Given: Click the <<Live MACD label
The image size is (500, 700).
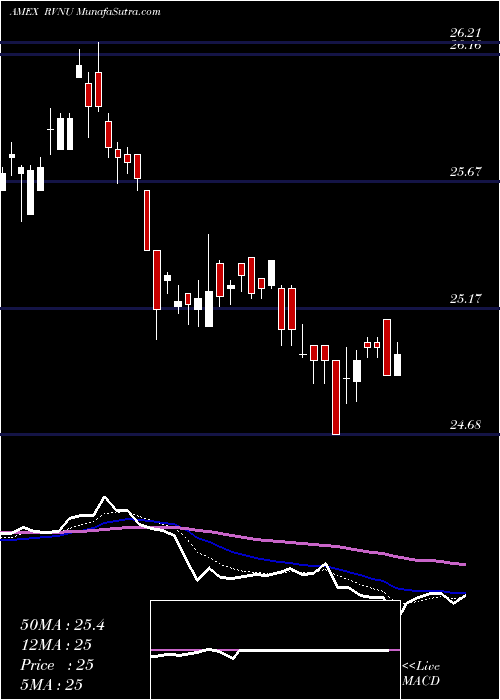Looking at the screenshot, I should pos(421,674).
